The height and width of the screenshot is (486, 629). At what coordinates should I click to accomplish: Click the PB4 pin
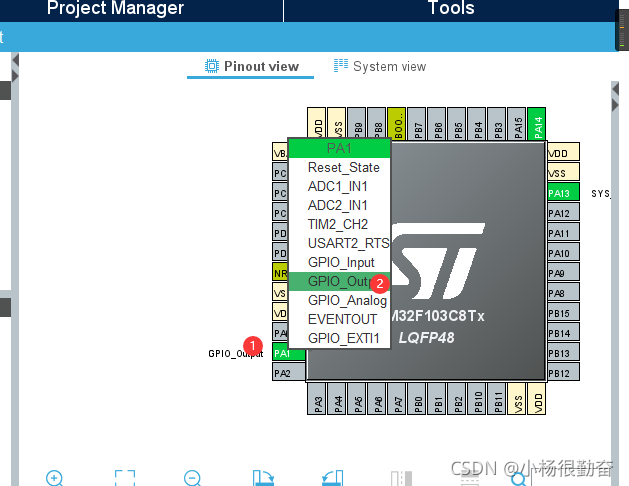click(477, 124)
